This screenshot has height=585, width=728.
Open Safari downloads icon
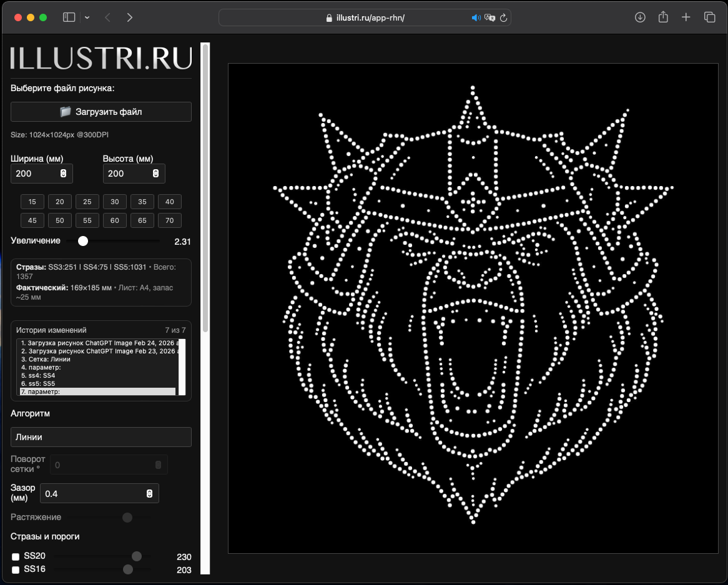[640, 17]
